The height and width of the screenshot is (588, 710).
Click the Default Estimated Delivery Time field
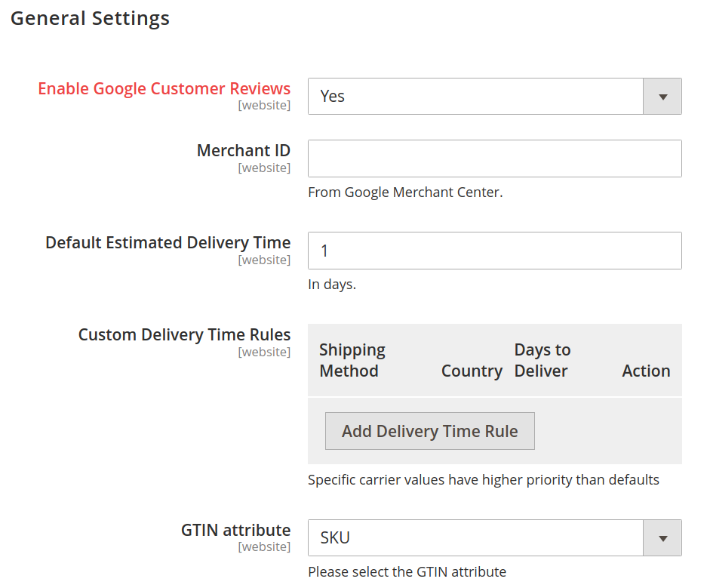(x=494, y=251)
